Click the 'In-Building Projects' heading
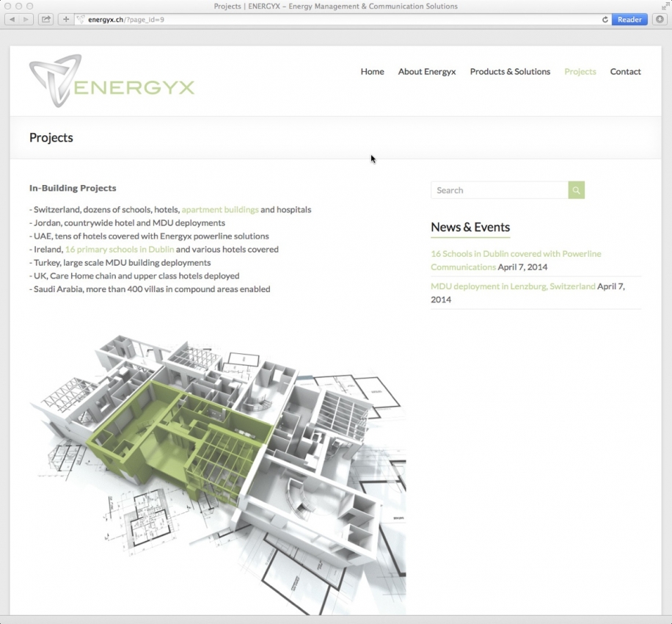The height and width of the screenshot is (624, 672). tap(73, 188)
